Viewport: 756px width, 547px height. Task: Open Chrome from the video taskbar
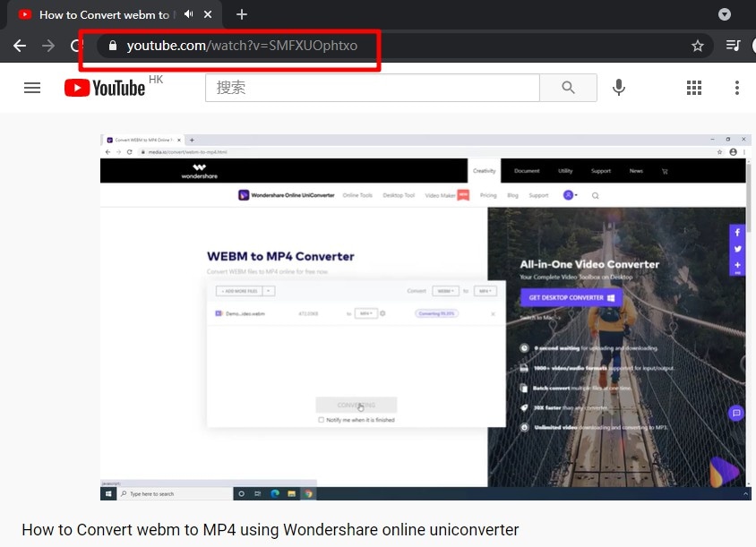click(x=308, y=493)
